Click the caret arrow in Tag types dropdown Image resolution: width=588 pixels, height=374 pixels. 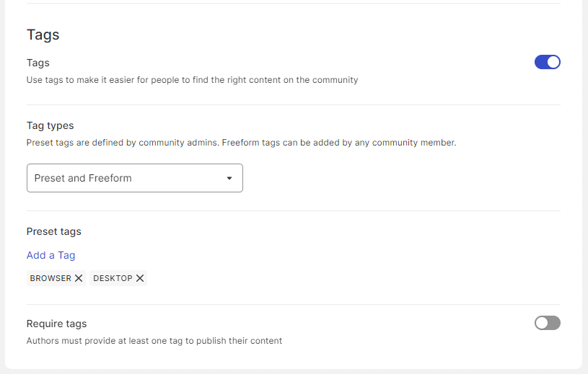(x=229, y=178)
